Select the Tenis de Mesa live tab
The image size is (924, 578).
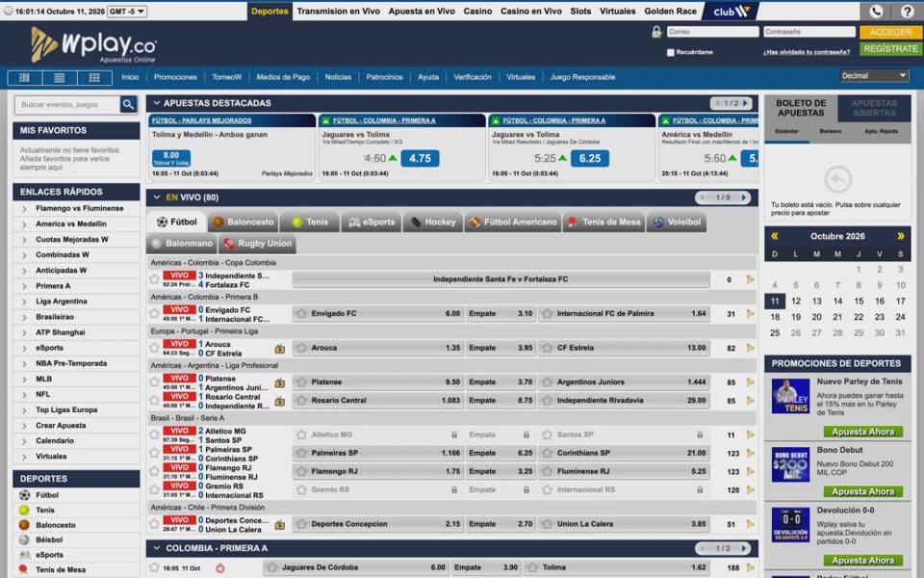(603, 223)
